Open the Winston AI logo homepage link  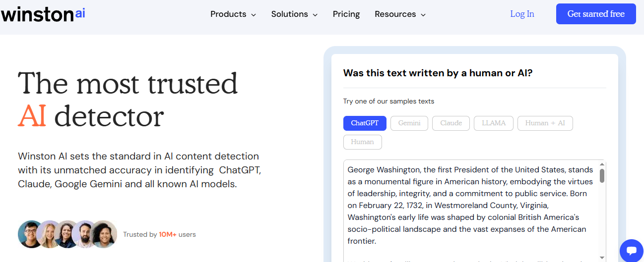pos(43,14)
